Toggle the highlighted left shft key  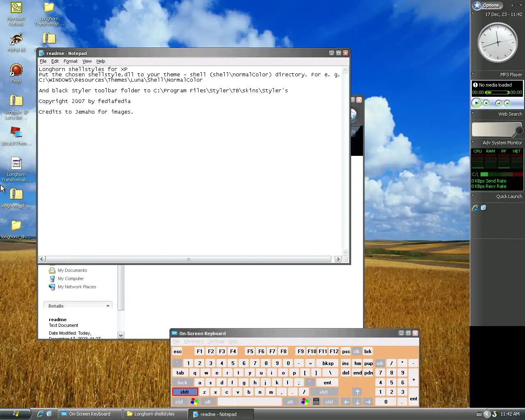185,392
